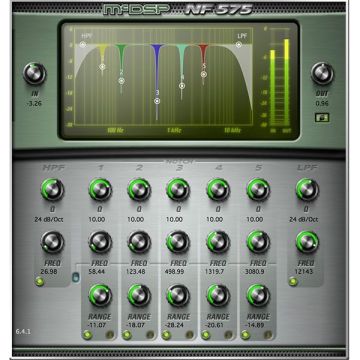
Task: Toggle the unlit LED button in notch 5 strip
Action: click(x=268, y=335)
